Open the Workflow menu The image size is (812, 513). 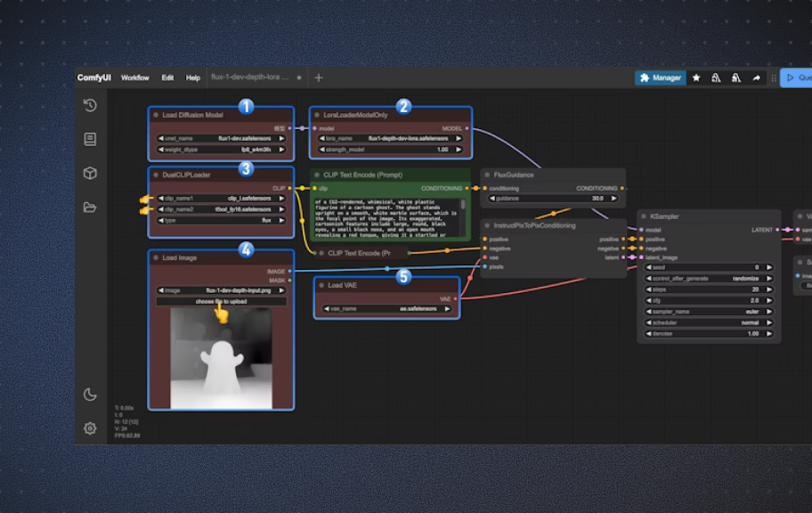pyautogui.click(x=135, y=78)
